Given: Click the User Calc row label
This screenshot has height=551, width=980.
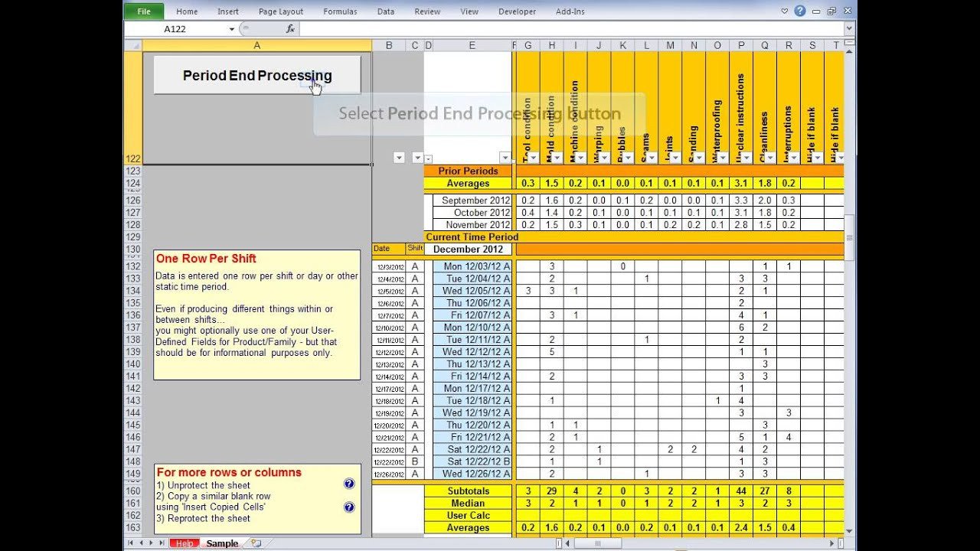Looking at the screenshot, I should pyautogui.click(x=469, y=516).
